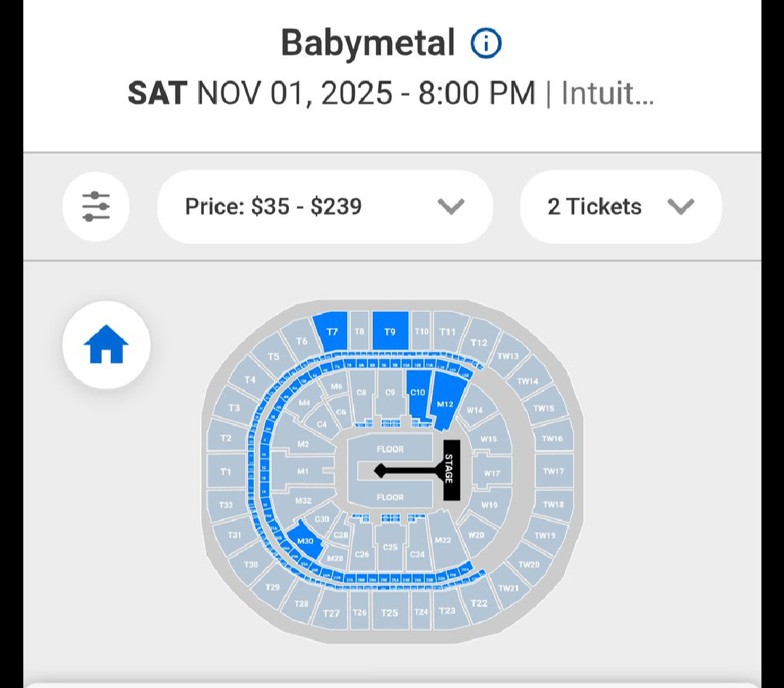The width and height of the screenshot is (784, 688).
Task: Select section C25 below the floor
Action: point(390,546)
